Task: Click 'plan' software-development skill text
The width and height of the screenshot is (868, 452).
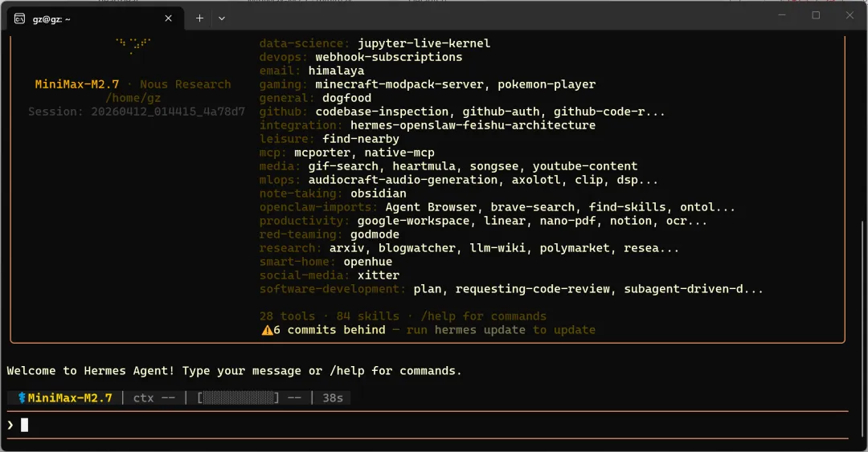Action: 428,289
